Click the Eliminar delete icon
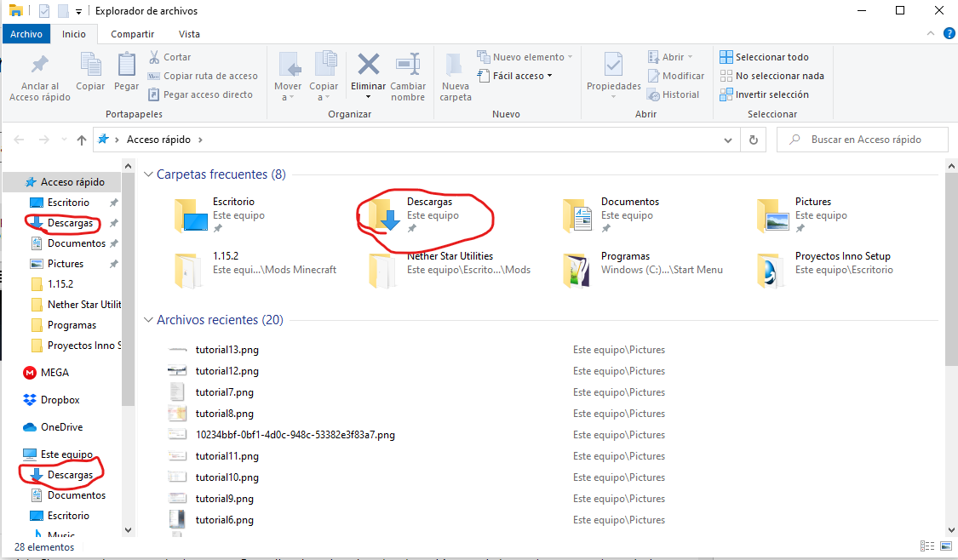The image size is (958, 560). click(x=368, y=65)
